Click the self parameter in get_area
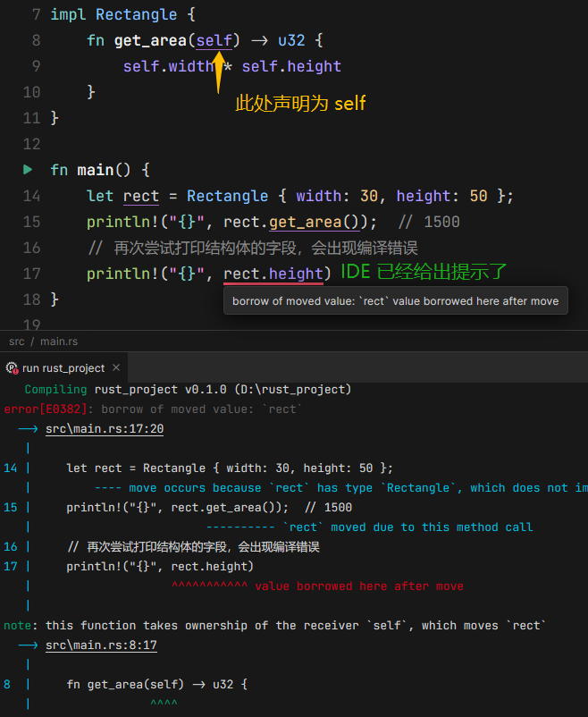 tap(214, 41)
